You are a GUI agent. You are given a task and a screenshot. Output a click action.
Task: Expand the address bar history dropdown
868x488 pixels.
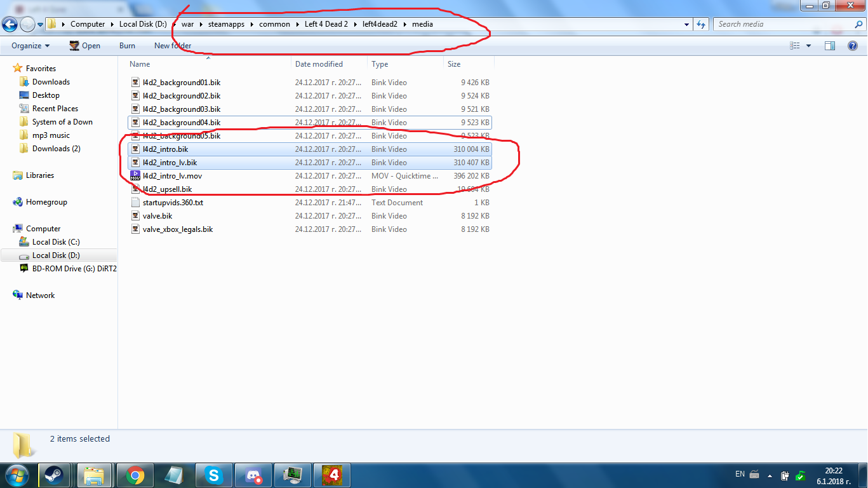687,24
